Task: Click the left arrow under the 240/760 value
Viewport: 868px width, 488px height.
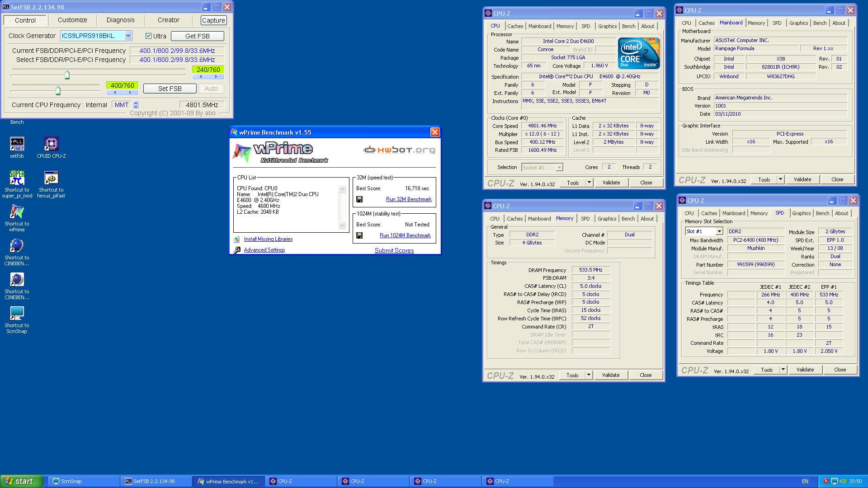Action: point(201,77)
